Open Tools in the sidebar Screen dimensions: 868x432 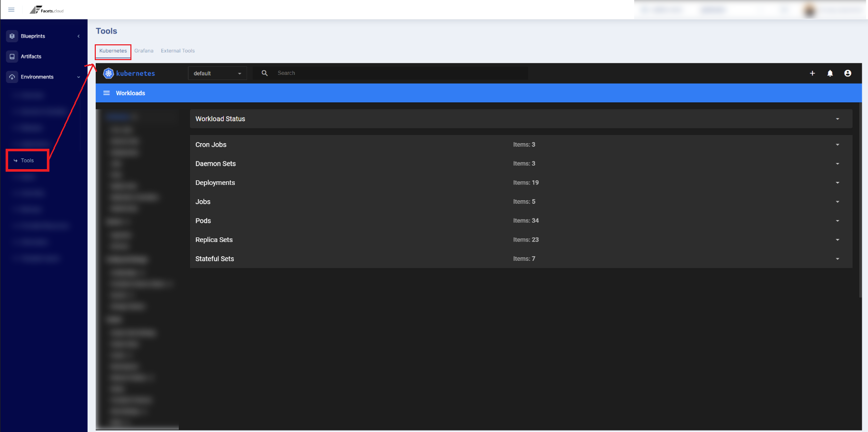click(x=28, y=160)
